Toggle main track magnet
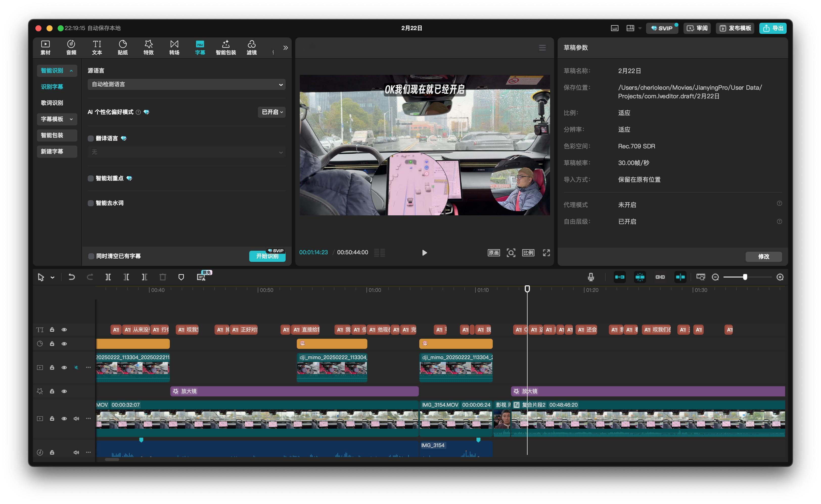The height and width of the screenshot is (504, 821). pos(620,277)
